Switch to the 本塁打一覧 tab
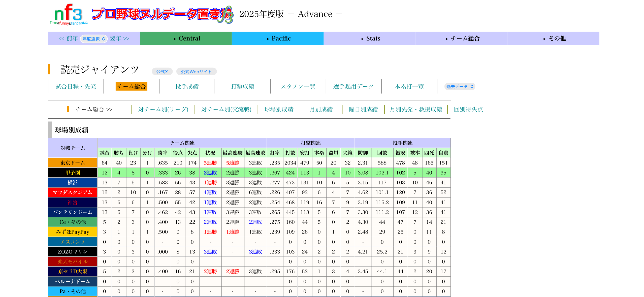The image size is (644, 297). point(409,87)
